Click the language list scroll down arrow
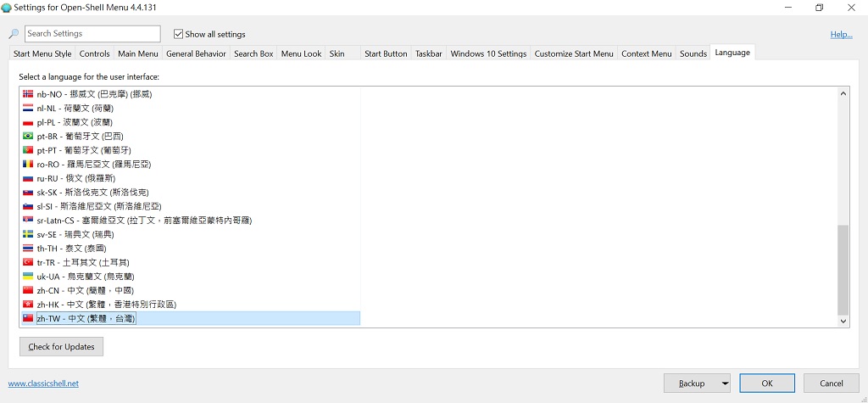The width and height of the screenshot is (868, 403). pyautogui.click(x=843, y=321)
